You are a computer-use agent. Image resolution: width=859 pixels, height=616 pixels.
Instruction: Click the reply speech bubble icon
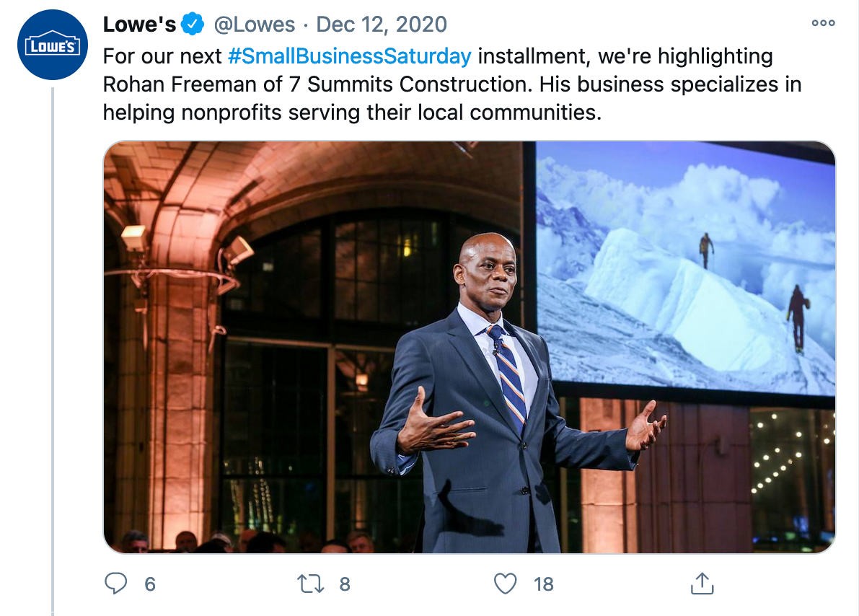point(115,583)
